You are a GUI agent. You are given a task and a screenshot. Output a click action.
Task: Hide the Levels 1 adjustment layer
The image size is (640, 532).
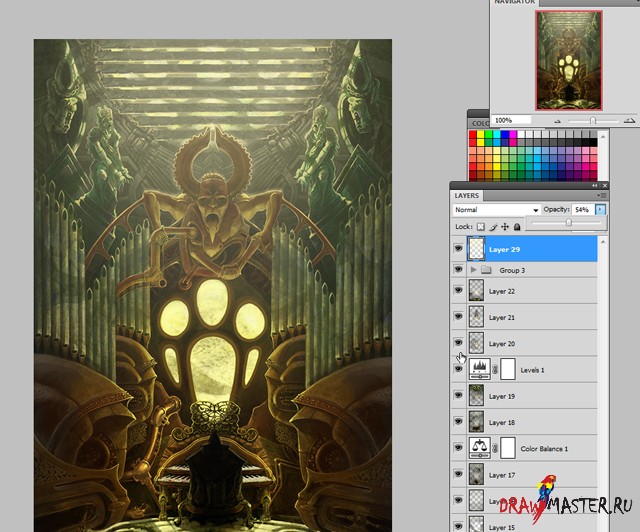[459, 369]
